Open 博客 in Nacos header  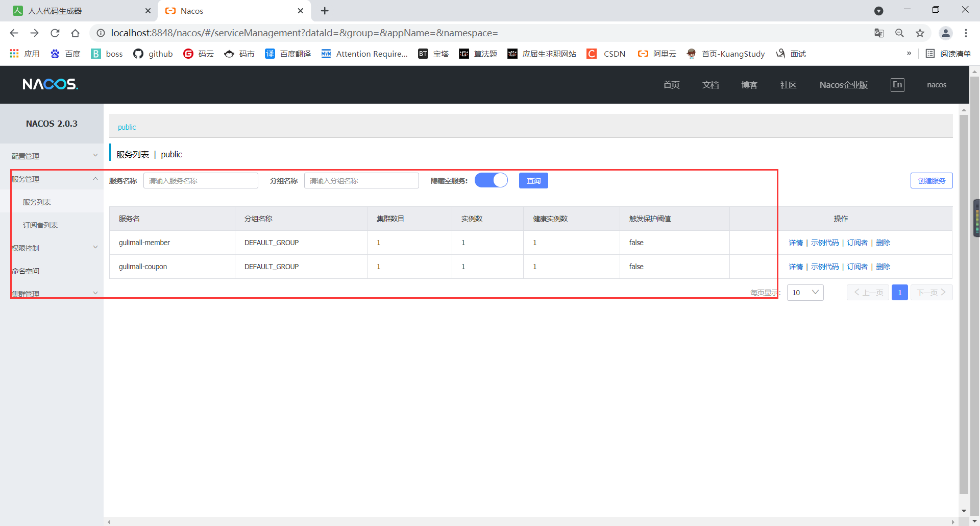749,85
